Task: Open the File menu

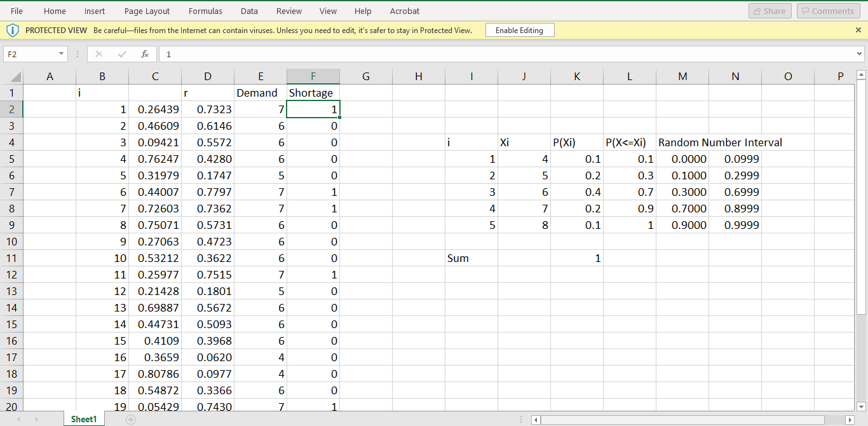Action: [x=16, y=11]
